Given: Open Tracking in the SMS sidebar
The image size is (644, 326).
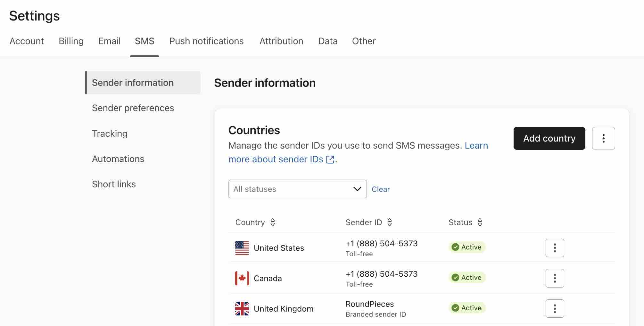Looking at the screenshot, I should (x=110, y=134).
